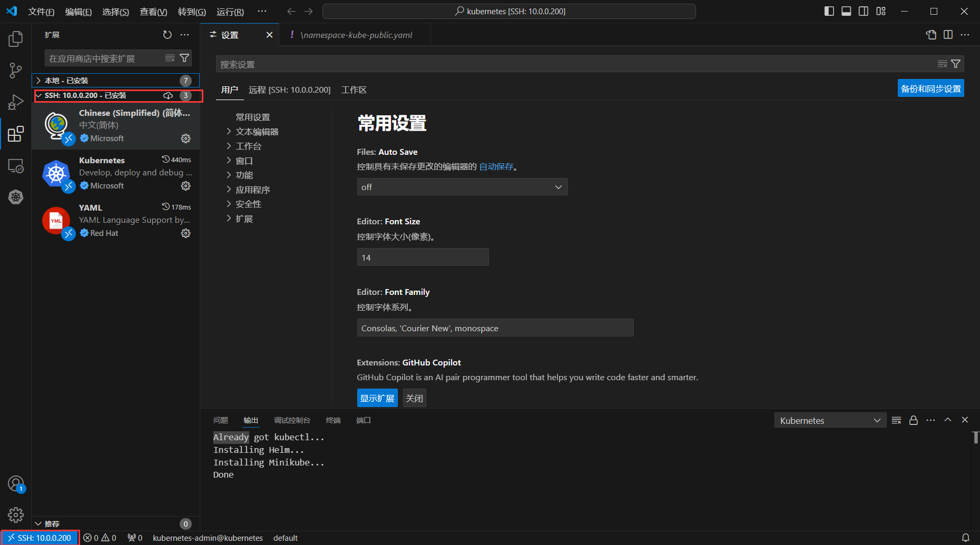Open the Remote Explorer view
980x545 pixels.
coord(16,166)
